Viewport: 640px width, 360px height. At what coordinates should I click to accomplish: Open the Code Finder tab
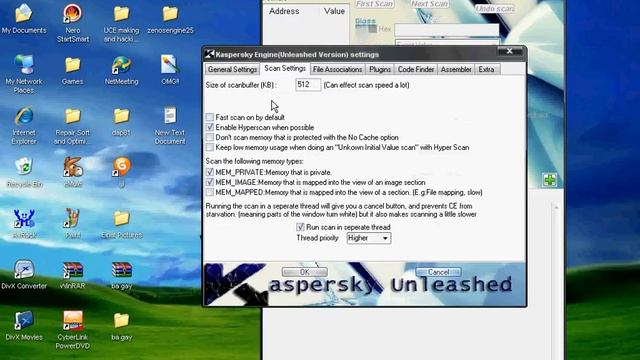tap(416, 69)
